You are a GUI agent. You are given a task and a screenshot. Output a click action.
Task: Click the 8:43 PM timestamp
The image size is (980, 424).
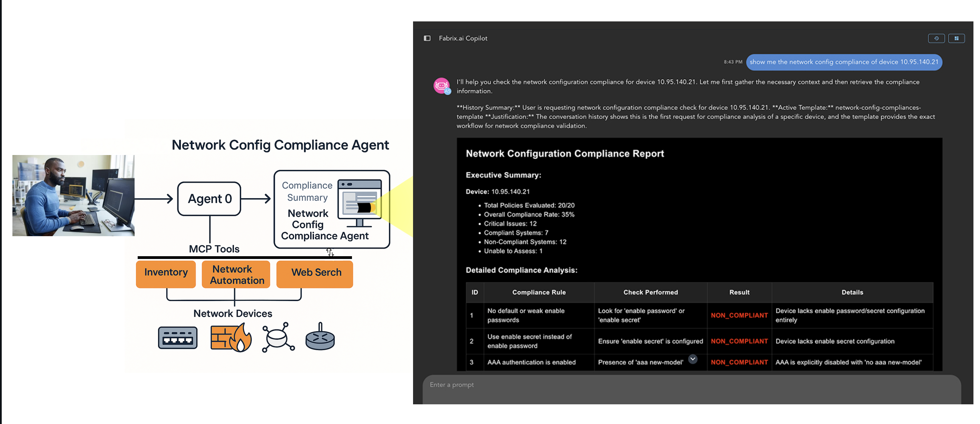click(x=732, y=62)
